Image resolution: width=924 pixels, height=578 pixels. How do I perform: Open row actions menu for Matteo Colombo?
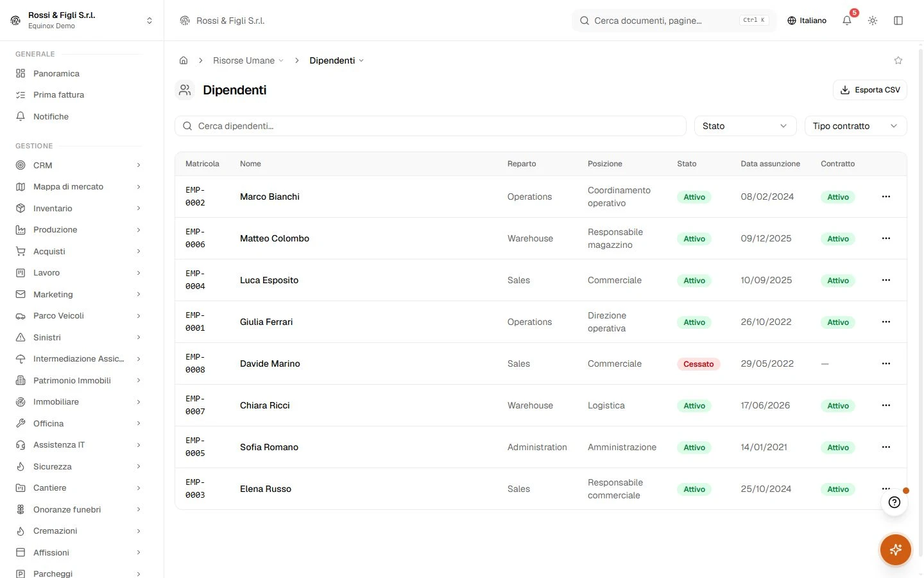[886, 238]
